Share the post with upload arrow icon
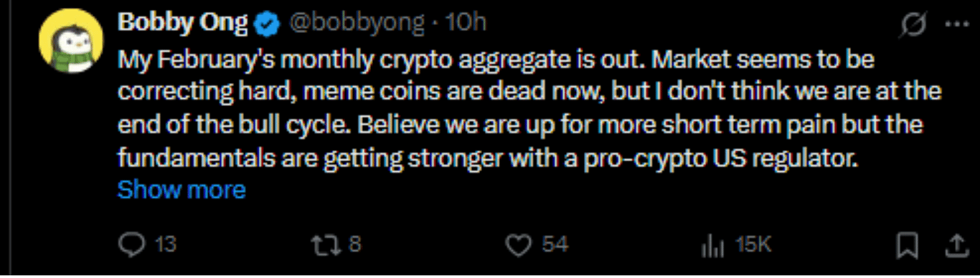This screenshot has height=278, width=980. [x=955, y=246]
